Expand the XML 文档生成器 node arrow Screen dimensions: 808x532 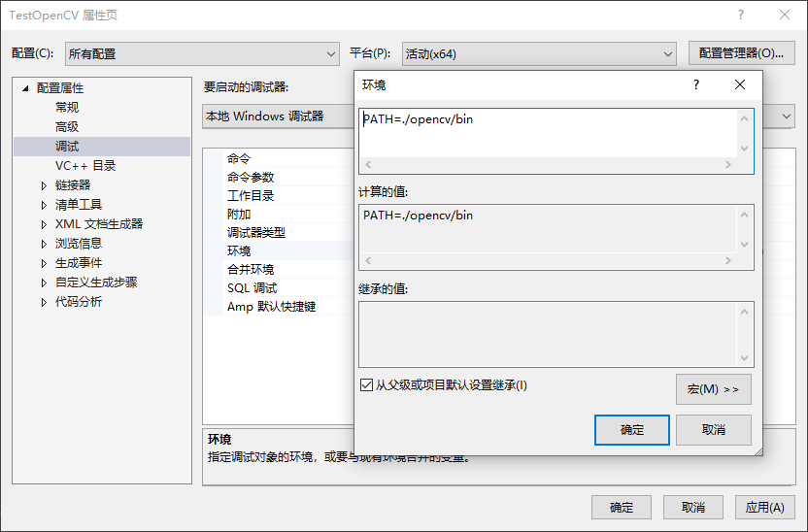coord(44,224)
